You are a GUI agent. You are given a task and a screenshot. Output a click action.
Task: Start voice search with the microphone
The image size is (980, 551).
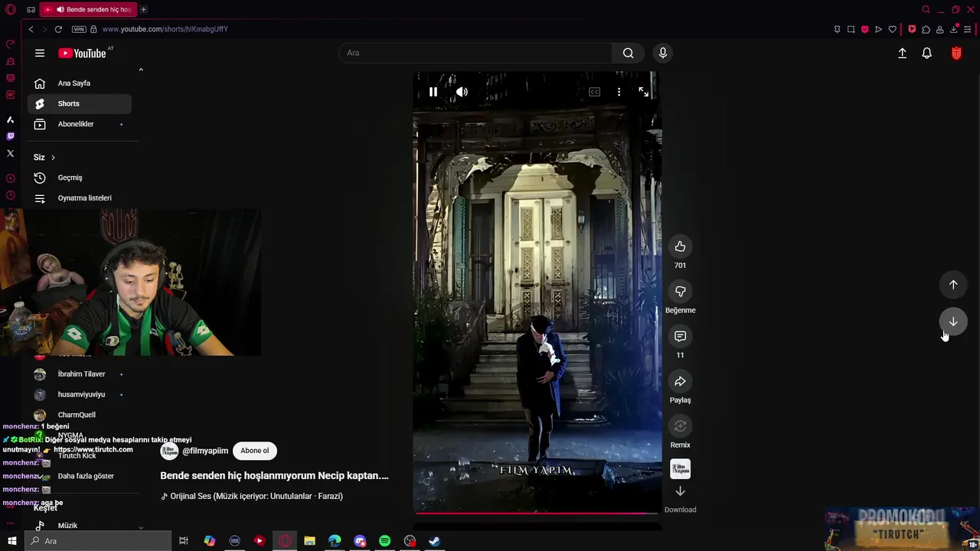click(663, 53)
